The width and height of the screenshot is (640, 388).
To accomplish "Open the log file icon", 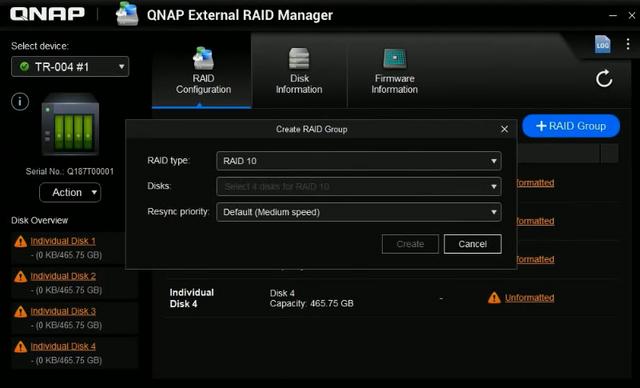I will pos(602,44).
